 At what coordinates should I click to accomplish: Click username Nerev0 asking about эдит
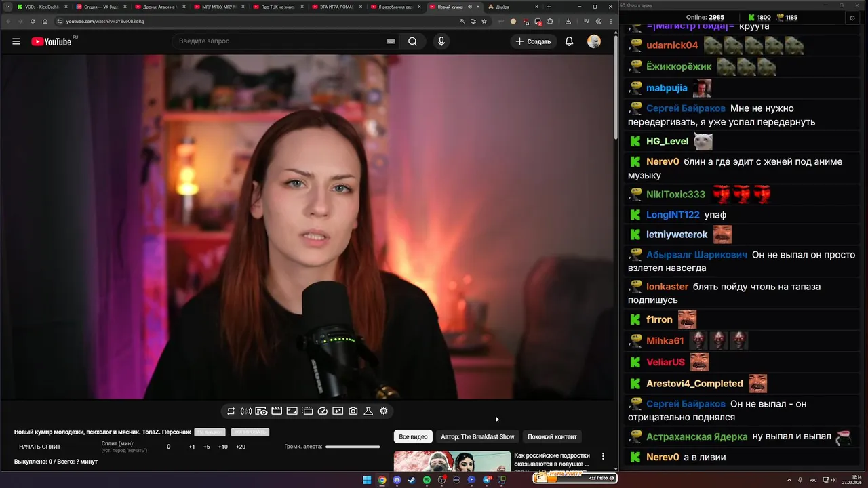[663, 161]
